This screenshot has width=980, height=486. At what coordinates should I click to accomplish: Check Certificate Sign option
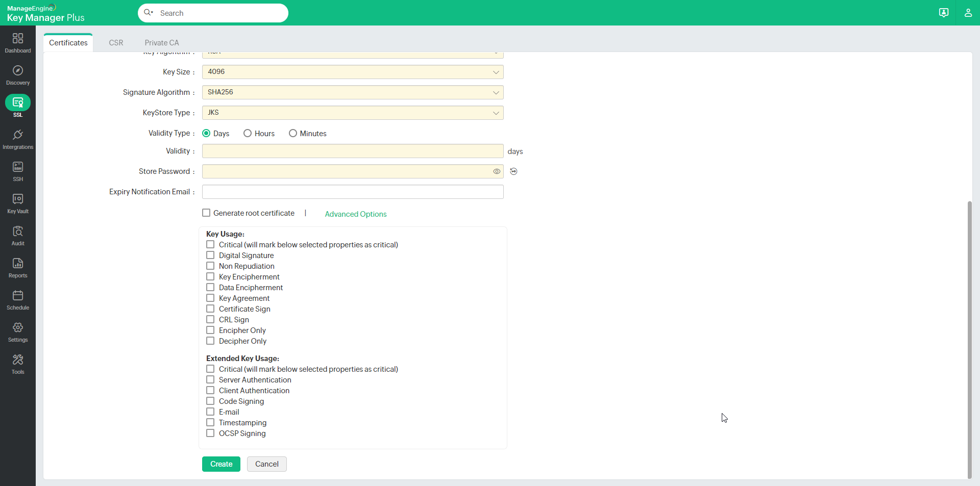[x=210, y=309]
